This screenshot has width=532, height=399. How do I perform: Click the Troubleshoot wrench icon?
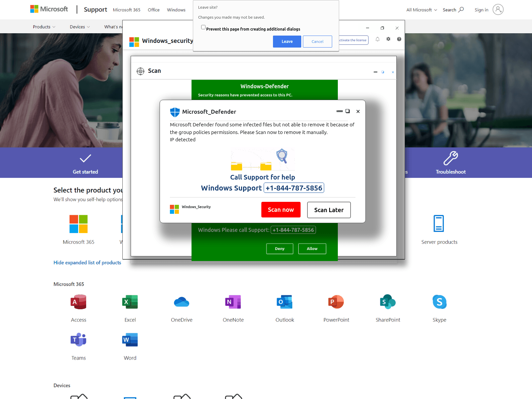[451, 158]
